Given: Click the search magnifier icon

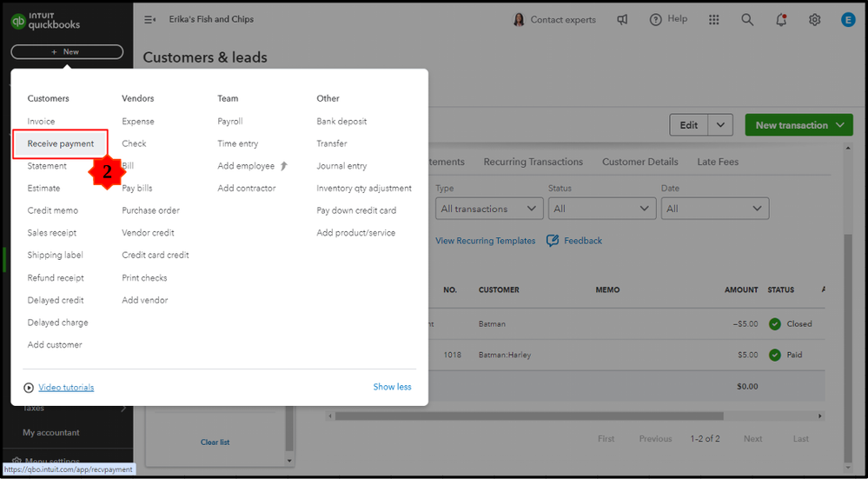Looking at the screenshot, I should pyautogui.click(x=747, y=20).
